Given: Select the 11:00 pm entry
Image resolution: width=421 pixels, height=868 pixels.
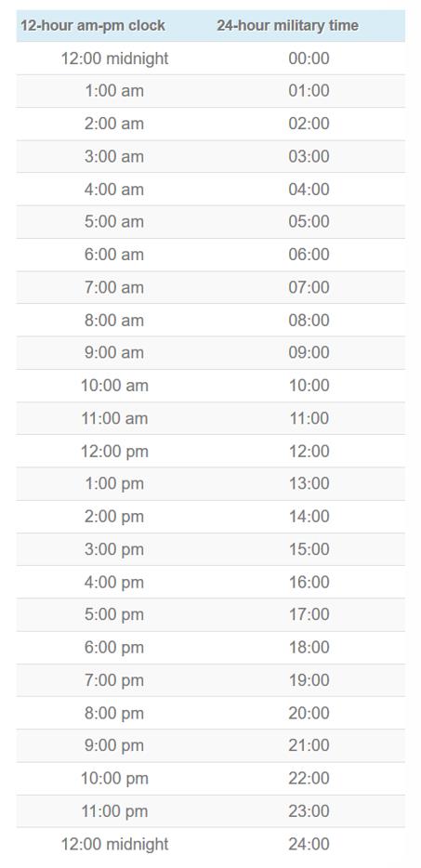Looking at the screenshot, I should pyautogui.click(x=114, y=811).
